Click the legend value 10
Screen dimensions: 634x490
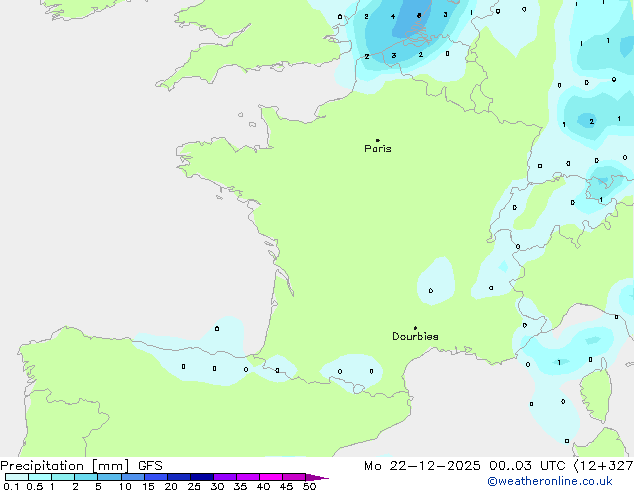125,486
